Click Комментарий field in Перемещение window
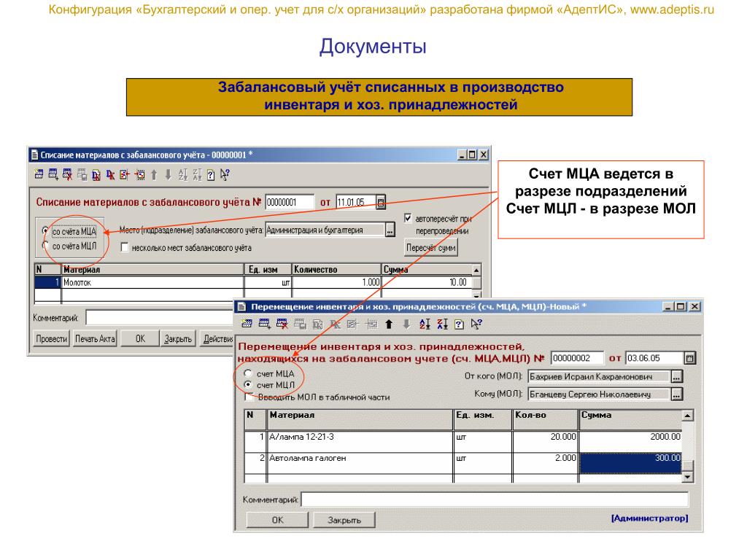The height and width of the screenshot is (560, 747). pos(495,499)
